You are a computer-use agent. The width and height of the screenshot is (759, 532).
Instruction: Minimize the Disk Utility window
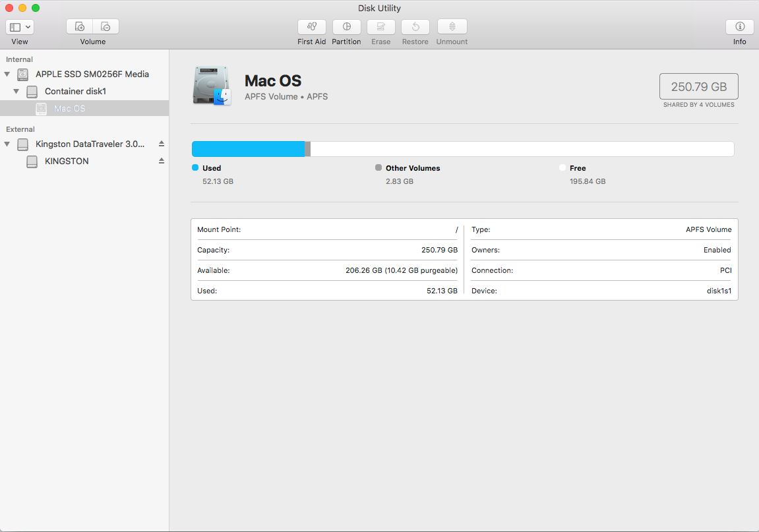coord(22,8)
